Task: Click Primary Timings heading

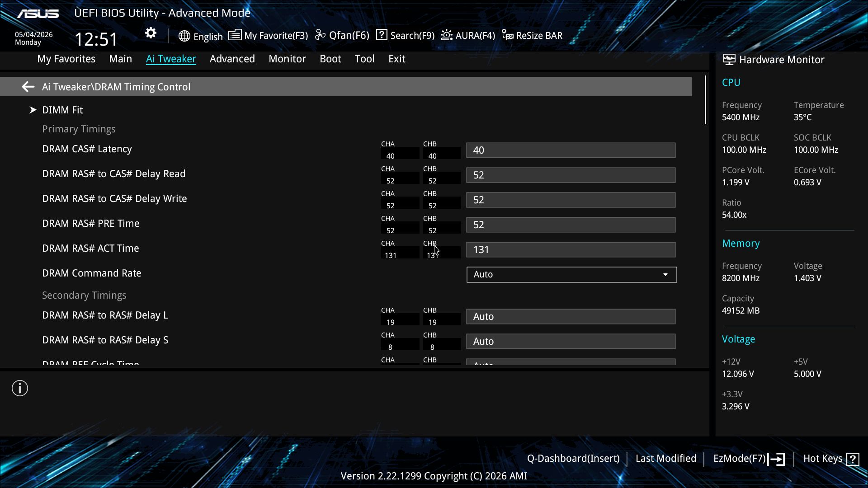Action: [79, 129]
